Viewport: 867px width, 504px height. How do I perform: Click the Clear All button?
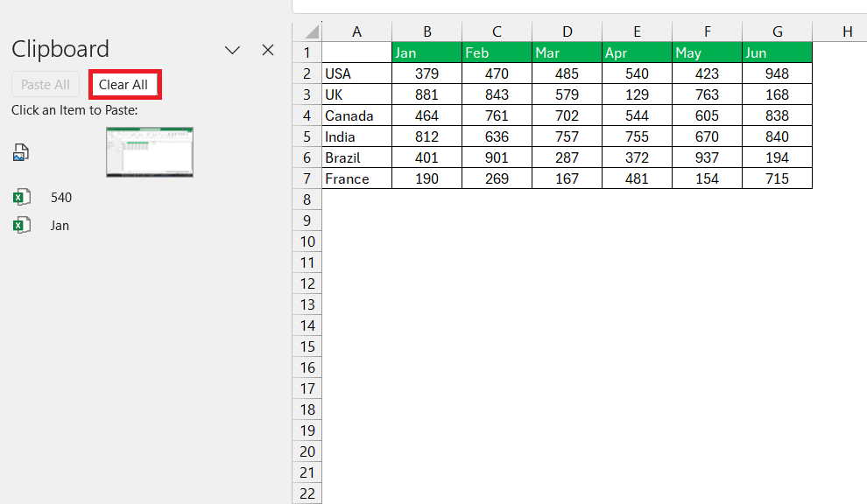point(123,85)
